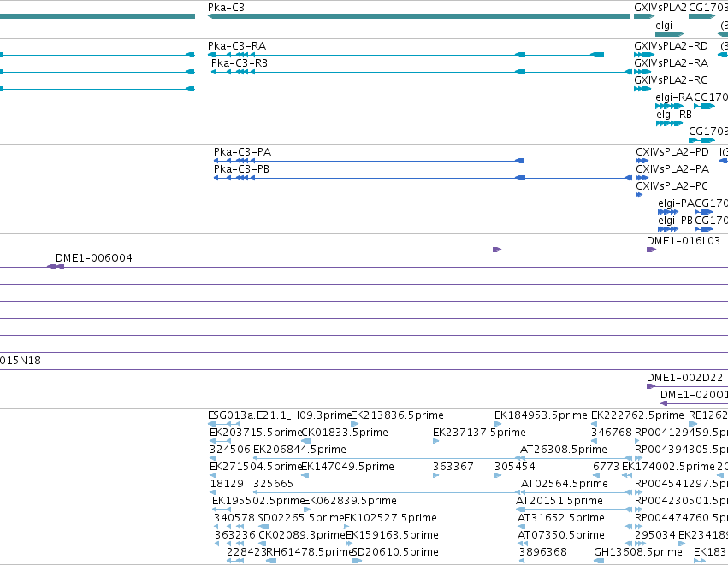
Task: Select the GH13608.5prime EST label
Action: (x=638, y=552)
